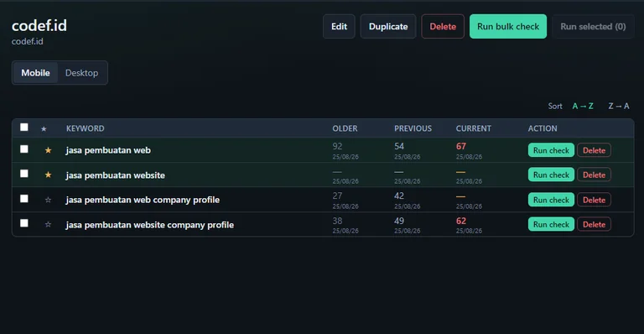This screenshot has height=334, width=644.
Task: Click keyword 'jasa pembuatan website company profile'
Action: pyautogui.click(x=149, y=225)
